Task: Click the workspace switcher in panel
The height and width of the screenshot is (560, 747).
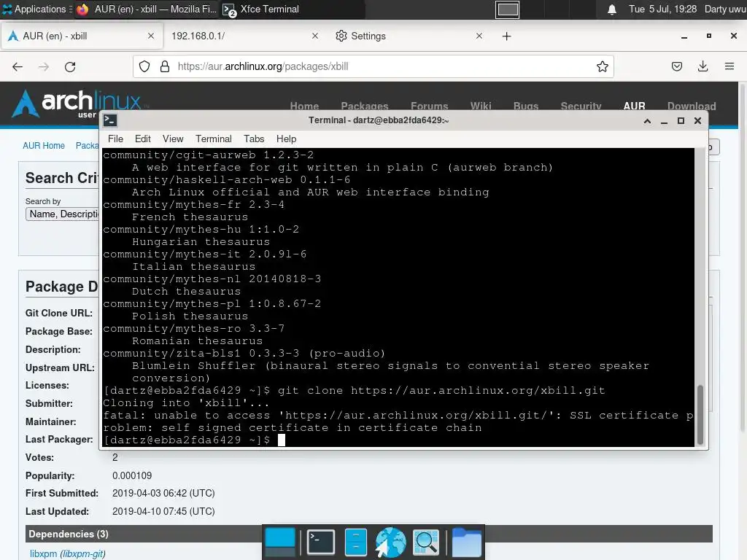Action: coord(507,9)
